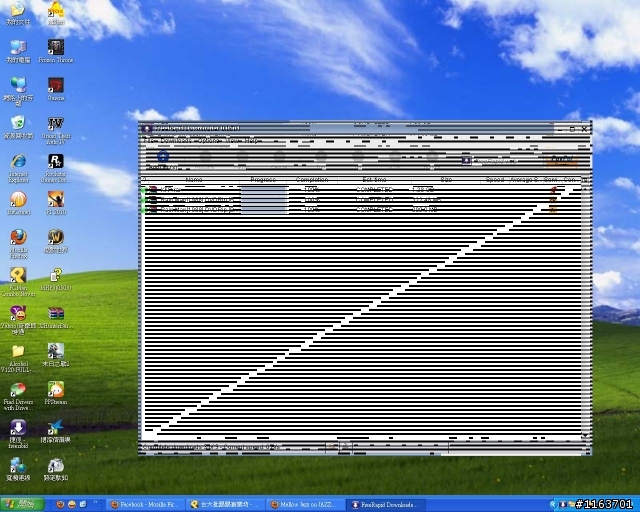Open Rockstar Games Social Club shortcut
Image resolution: width=640 pixels, height=512 pixels.
coord(56,168)
